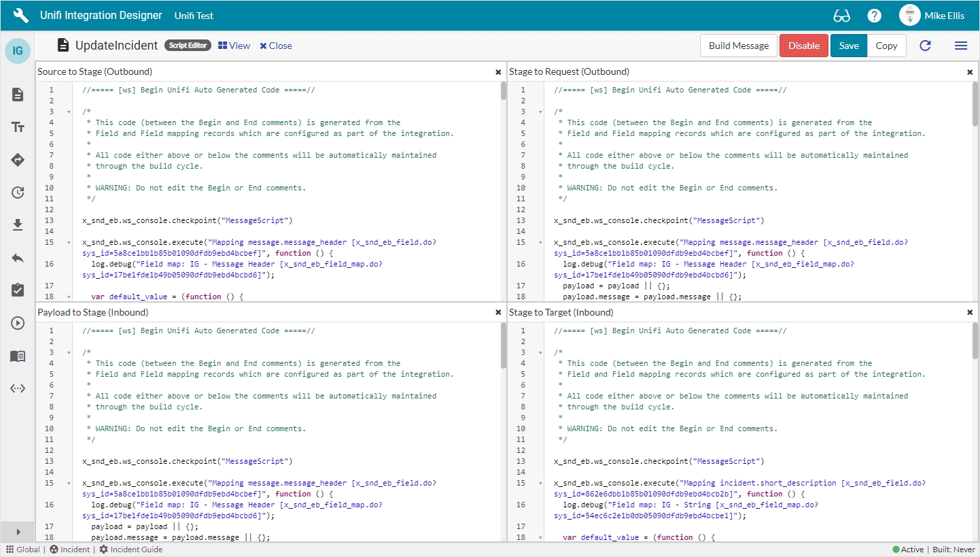Close the Source to Stage (Outbound) panel
Viewport: 980px width, 557px height.
(x=498, y=72)
